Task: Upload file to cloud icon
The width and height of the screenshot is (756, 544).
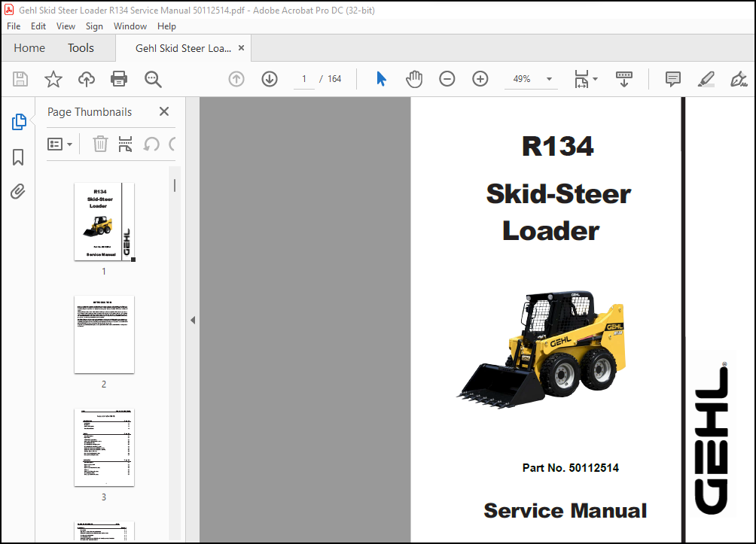Action: [87, 79]
